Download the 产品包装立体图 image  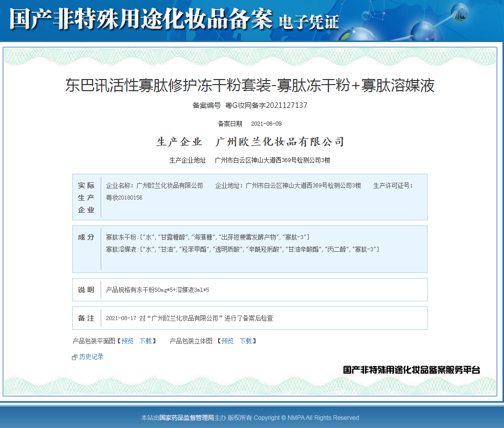pyautogui.click(x=246, y=341)
